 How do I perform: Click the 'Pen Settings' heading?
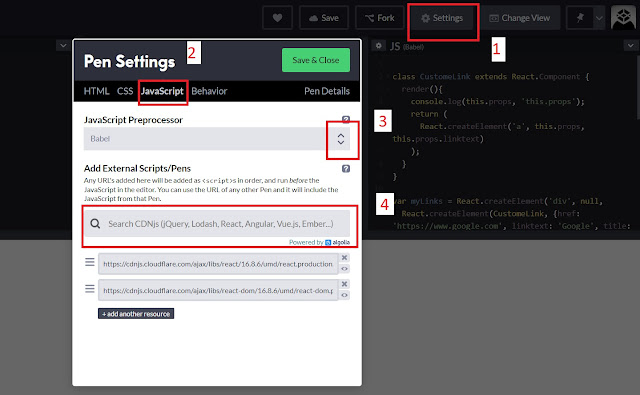pyautogui.click(x=129, y=61)
